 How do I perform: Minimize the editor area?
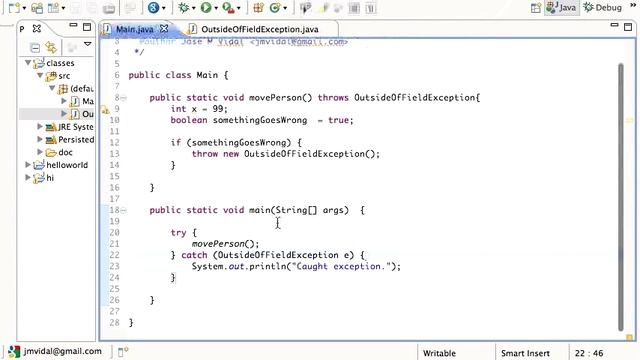pos(614,25)
